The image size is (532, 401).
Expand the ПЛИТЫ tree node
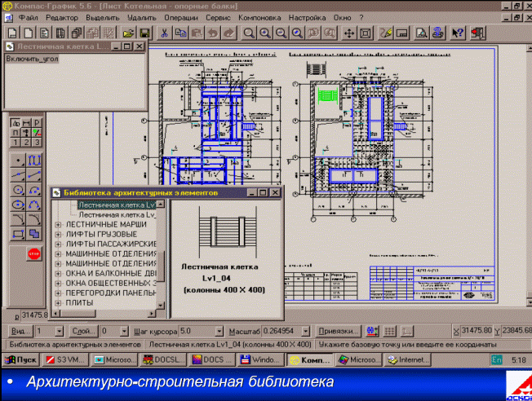point(58,302)
